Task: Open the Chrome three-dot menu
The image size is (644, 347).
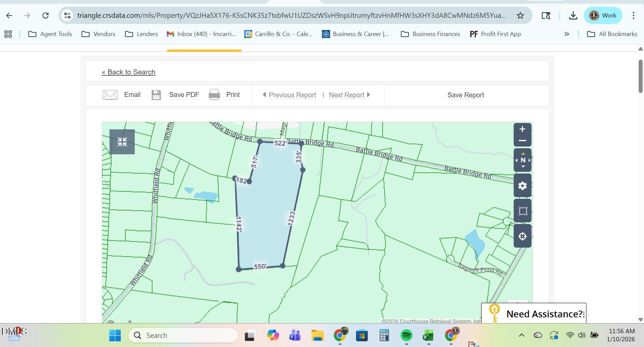Action: click(x=634, y=15)
